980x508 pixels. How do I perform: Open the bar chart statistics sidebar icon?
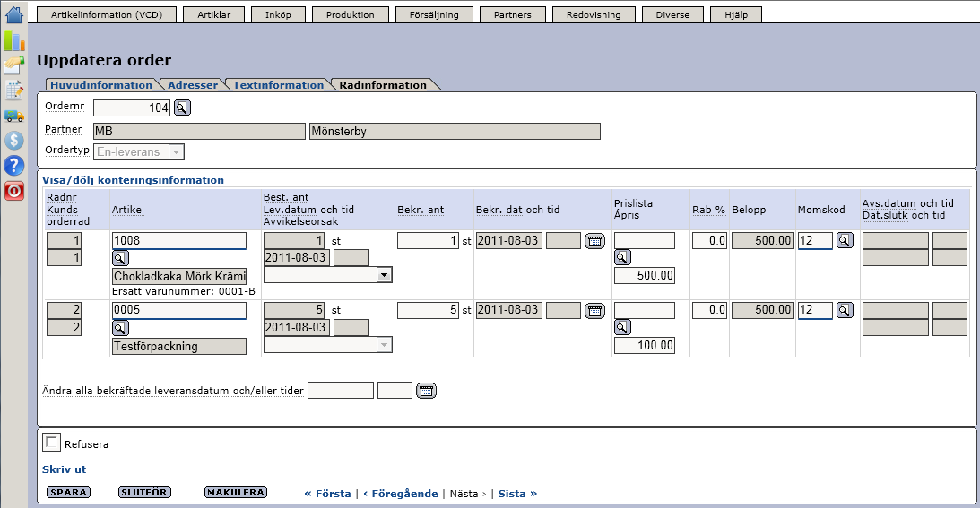pyautogui.click(x=13, y=40)
